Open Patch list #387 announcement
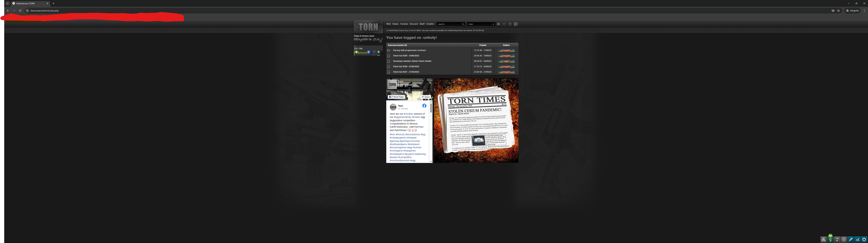Image resolution: width=868 pixels, height=243 pixels. 406,72
